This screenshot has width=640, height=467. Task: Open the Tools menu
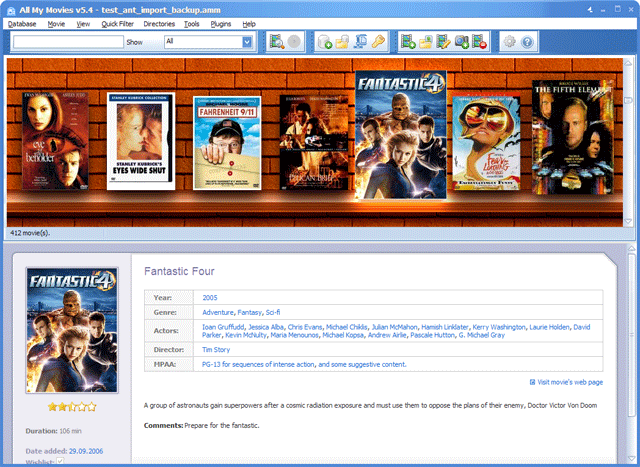191,24
